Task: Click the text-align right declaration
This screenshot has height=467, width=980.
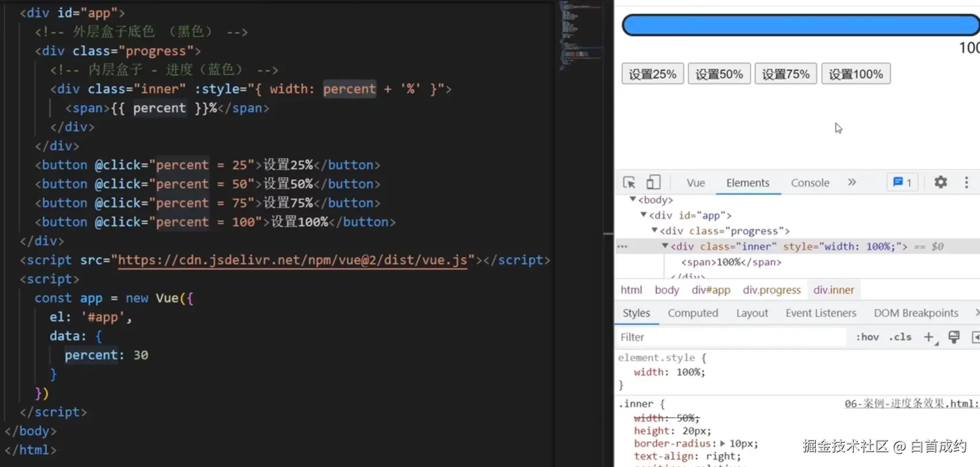Action: click(x=687, y=456)
